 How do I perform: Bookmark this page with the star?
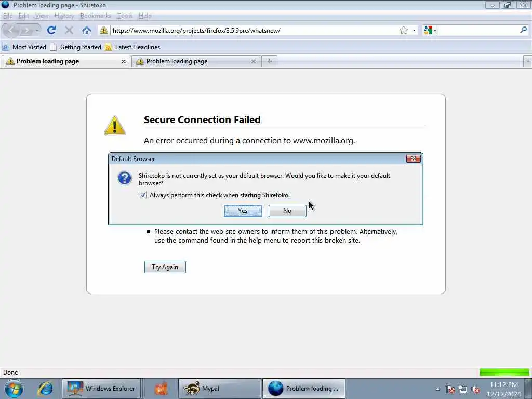point(403,31)
